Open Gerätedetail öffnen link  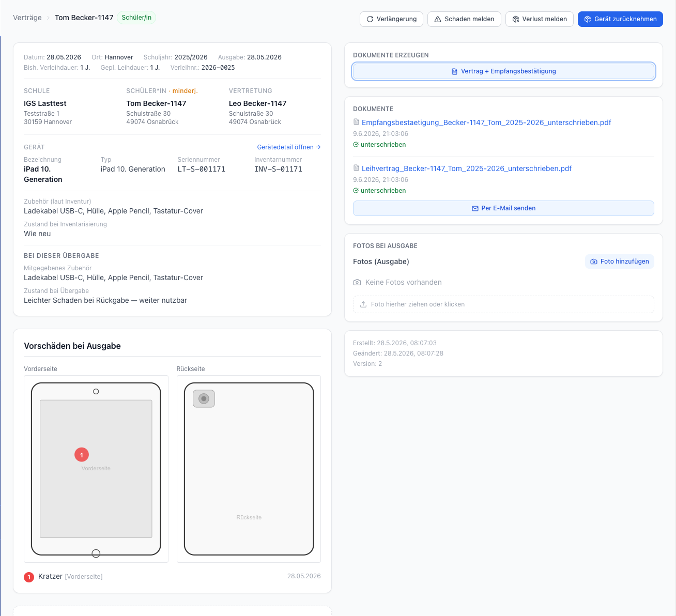click(x=289, y=147)
